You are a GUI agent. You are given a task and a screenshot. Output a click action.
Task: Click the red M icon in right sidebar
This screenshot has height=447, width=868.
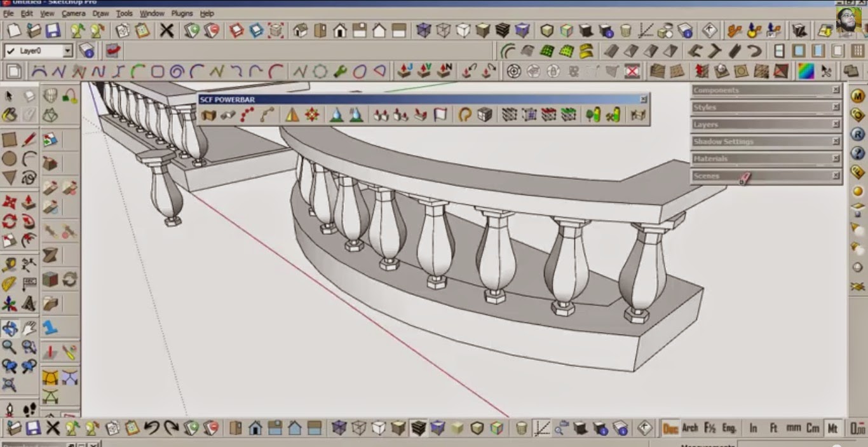tap(858, 97)
